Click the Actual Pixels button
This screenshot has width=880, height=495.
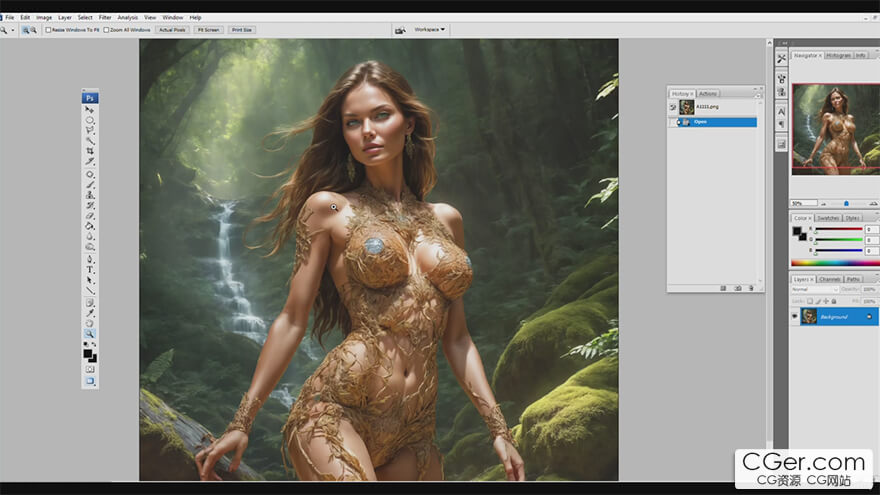[x=172, y=30]
